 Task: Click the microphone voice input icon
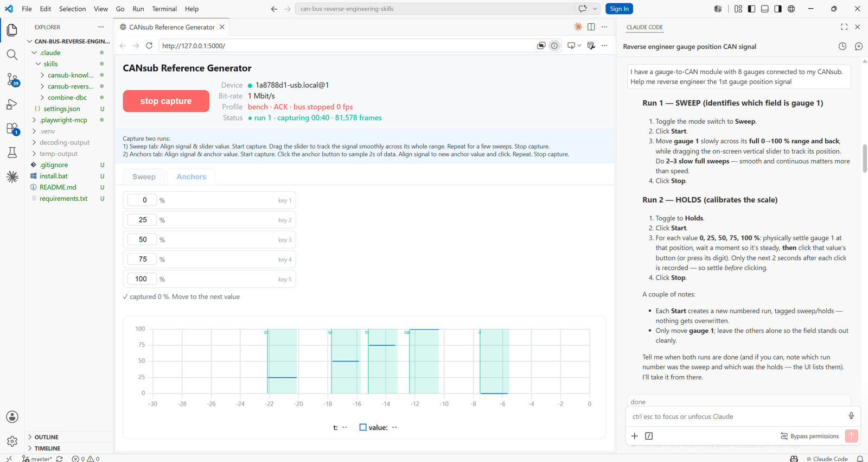[851, 416]
